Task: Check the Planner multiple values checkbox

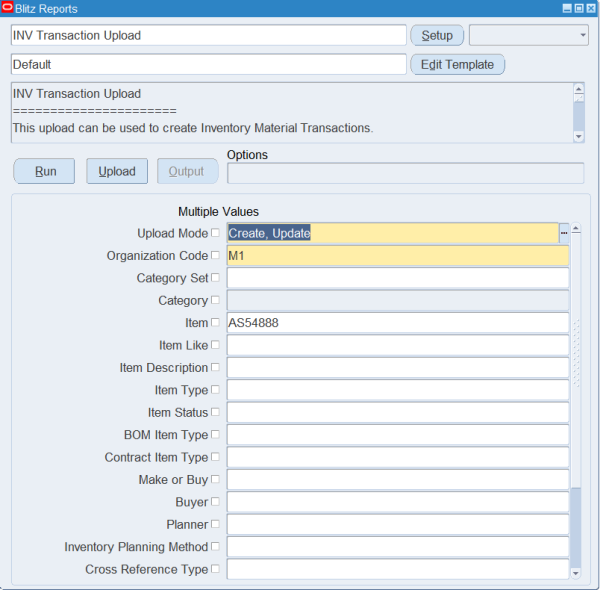Action: click(x=215, y=524)
